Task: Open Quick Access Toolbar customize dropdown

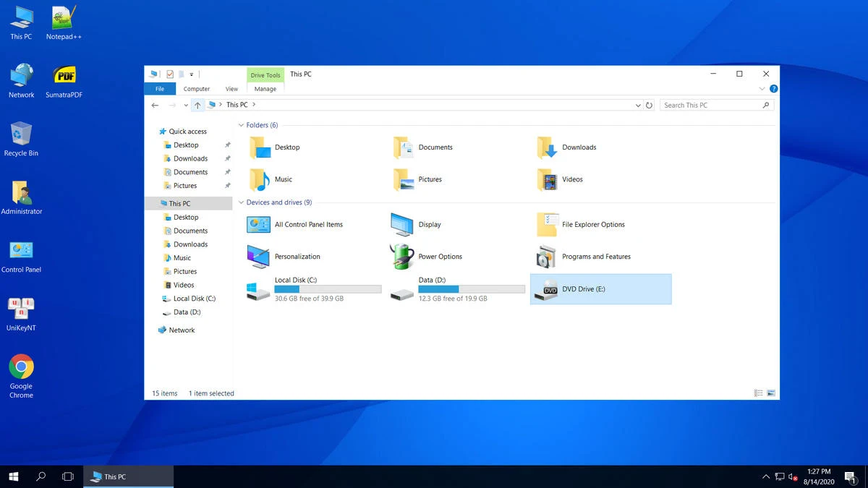Action: click(x=191, y=74)
